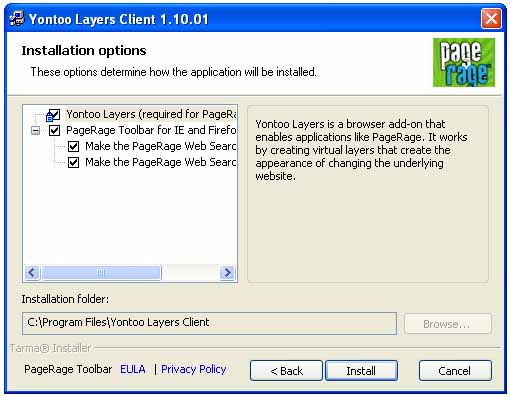Start installation with Install button
The height and width of the screenshot is (397, 510).
[361, 371]
